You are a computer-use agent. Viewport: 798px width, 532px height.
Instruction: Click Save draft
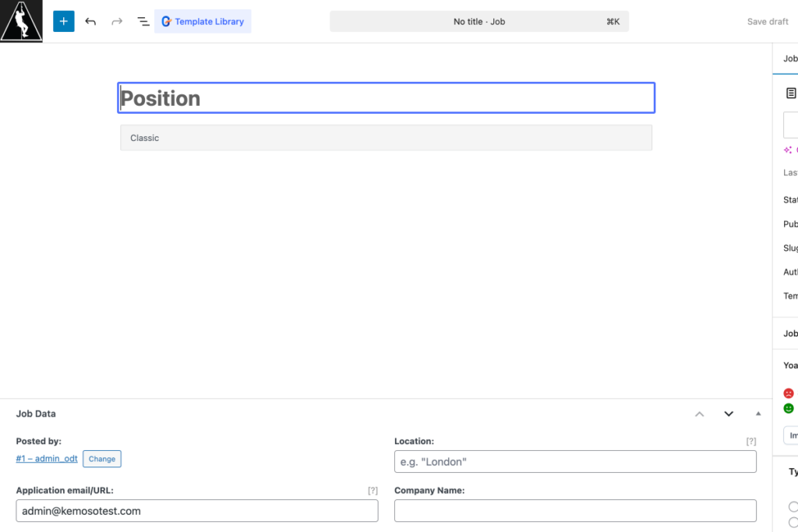point(768,21)
